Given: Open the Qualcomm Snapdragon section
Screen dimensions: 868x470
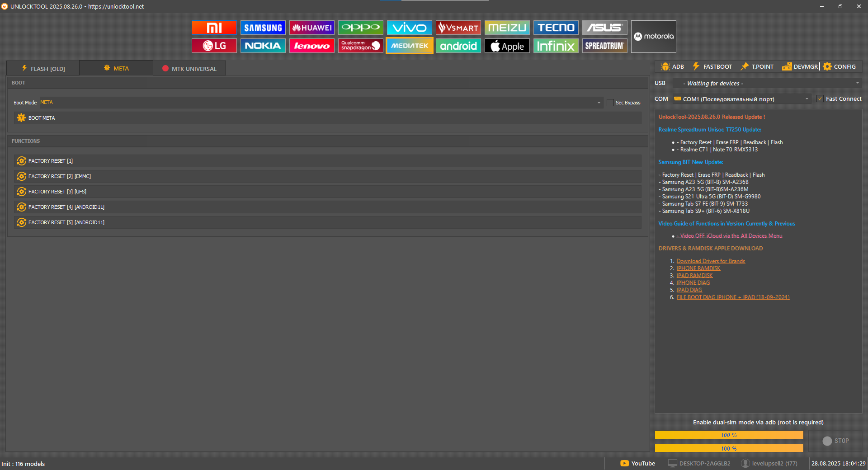Looking at the screenshot, I should pyautogui.click(x=360, y=46).
